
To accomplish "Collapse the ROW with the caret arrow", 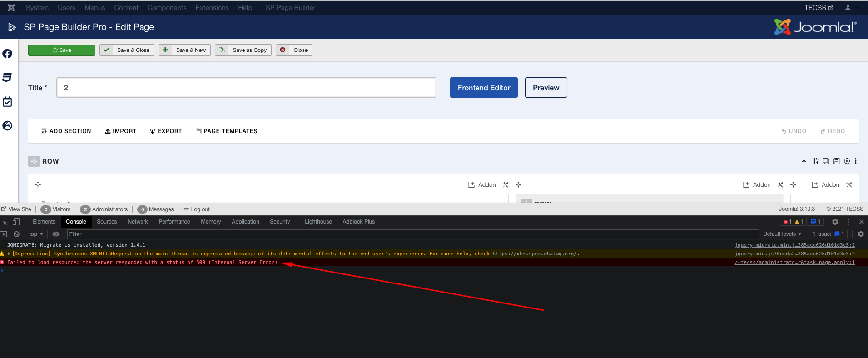I will click(804, 161).
